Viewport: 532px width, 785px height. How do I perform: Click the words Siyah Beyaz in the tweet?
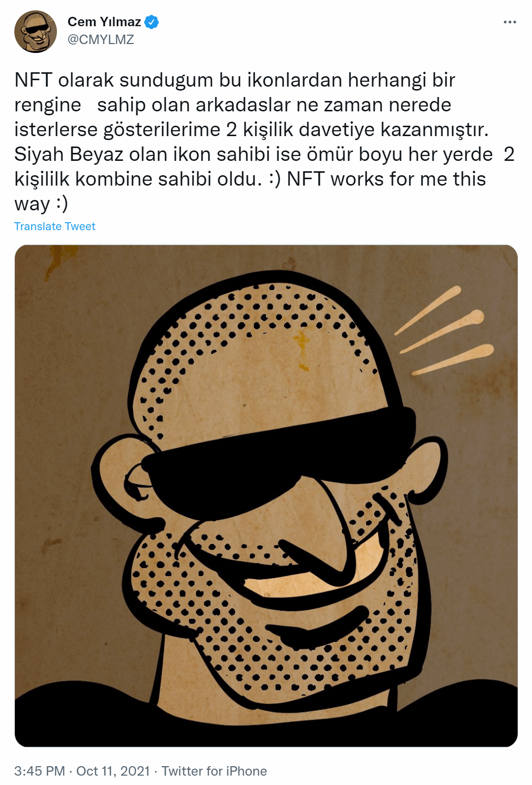(x=69, y=154)
